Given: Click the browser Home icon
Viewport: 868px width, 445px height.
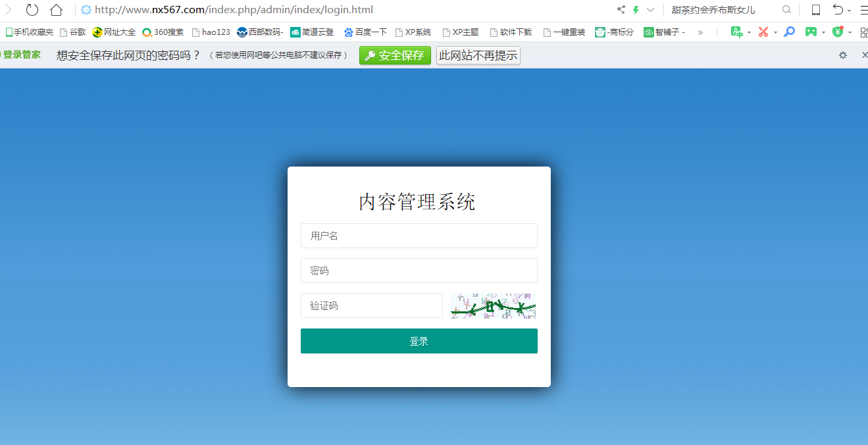Looking at the screenshot, I should click(x=57, y=10).
